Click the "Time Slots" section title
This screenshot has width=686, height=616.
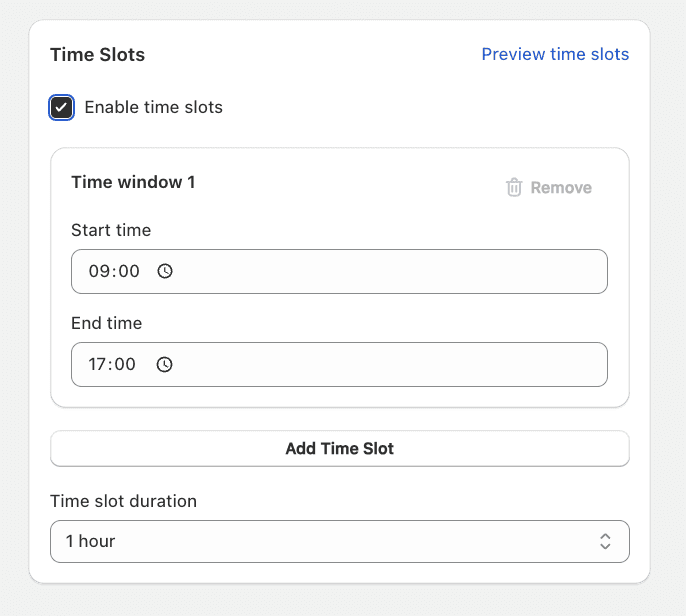97,55
